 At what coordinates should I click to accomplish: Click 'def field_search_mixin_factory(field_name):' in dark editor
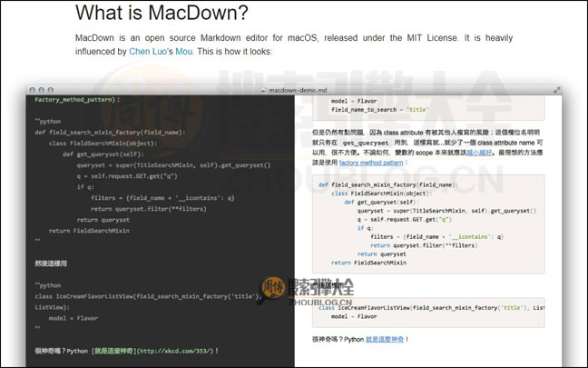pos(110,132)
